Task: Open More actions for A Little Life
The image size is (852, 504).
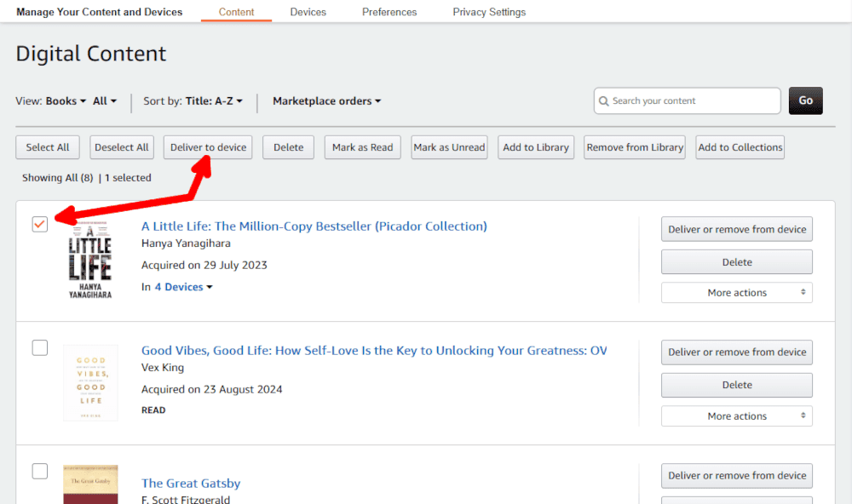Action: (736, 293)
